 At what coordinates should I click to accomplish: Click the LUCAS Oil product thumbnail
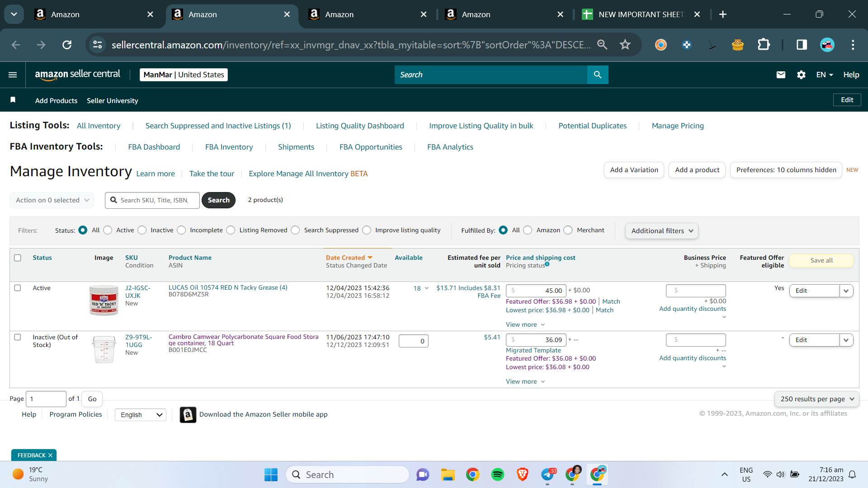[104, 300]
